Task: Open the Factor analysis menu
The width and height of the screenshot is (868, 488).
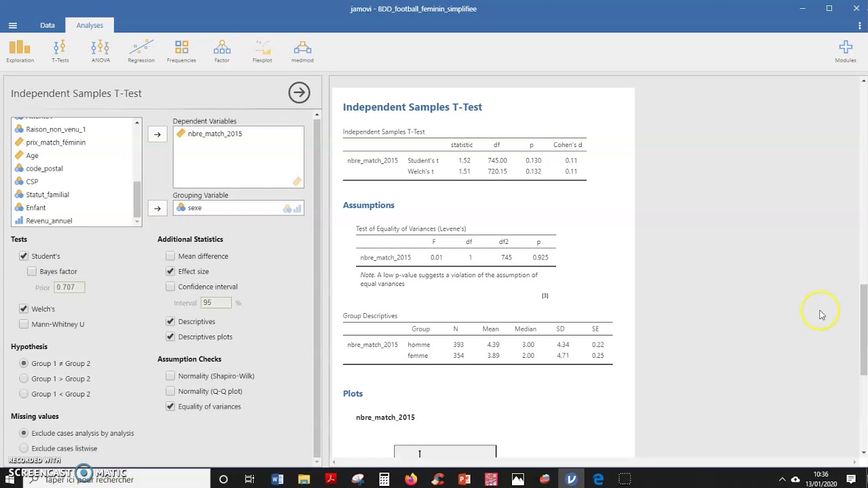Action: (x=222, y=51)
